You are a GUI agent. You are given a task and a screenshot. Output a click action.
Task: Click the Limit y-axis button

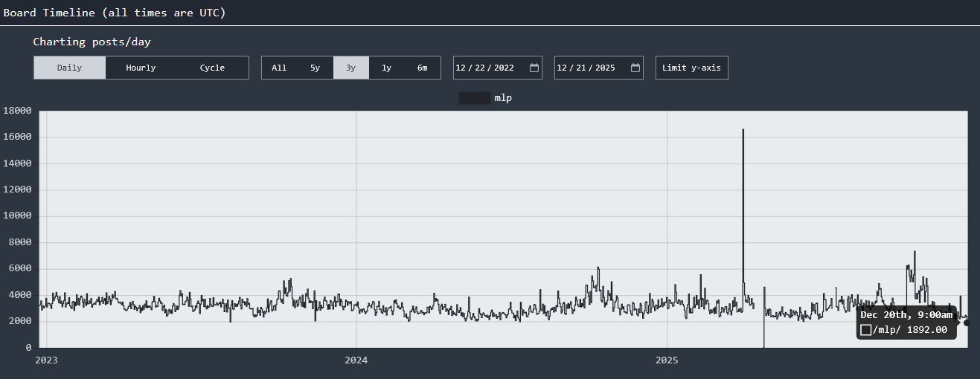click(691, 68)
